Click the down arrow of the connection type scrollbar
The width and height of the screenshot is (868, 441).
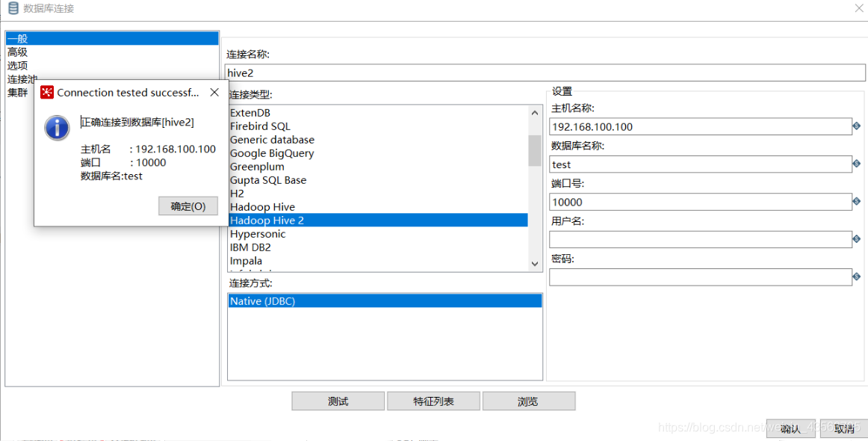[x=533, y=263]
